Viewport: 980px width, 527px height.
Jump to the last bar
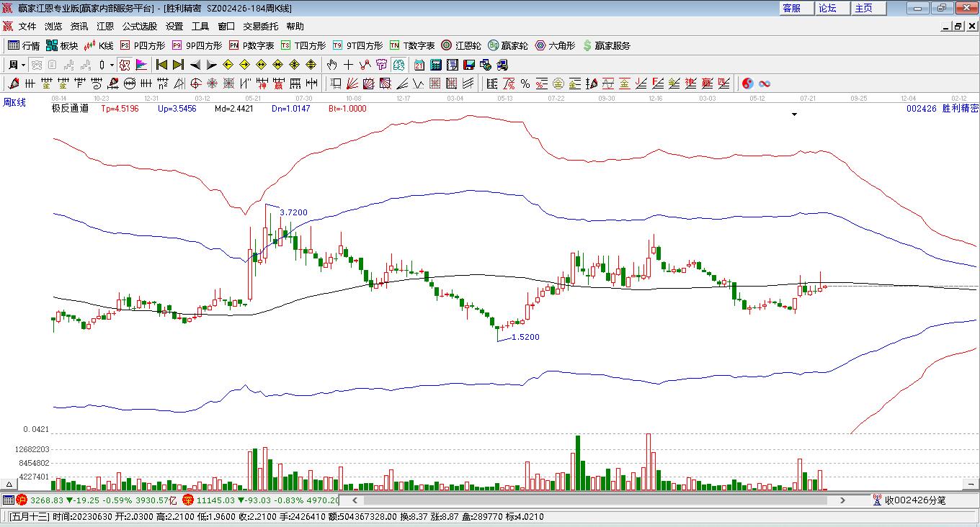[x=178, y=65]
